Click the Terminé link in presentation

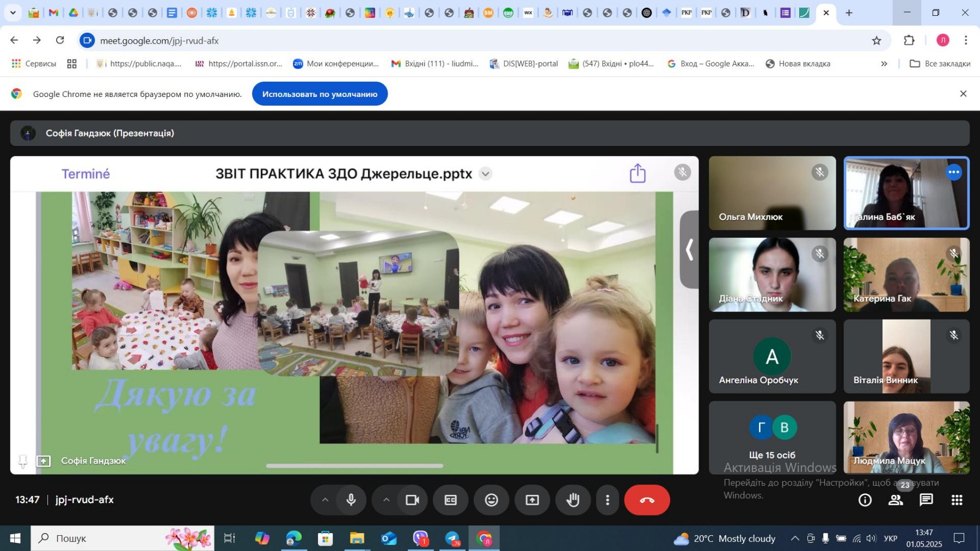click(85, 174)
